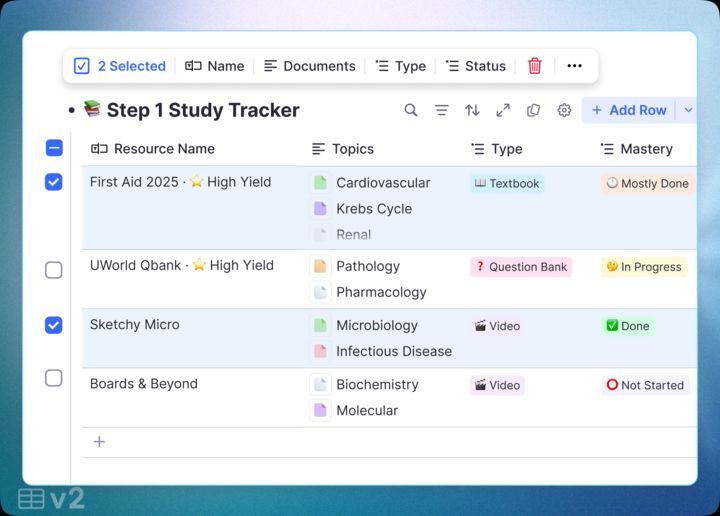
Task: Click the search magnifier icon
Action: (x=411, y=110)
